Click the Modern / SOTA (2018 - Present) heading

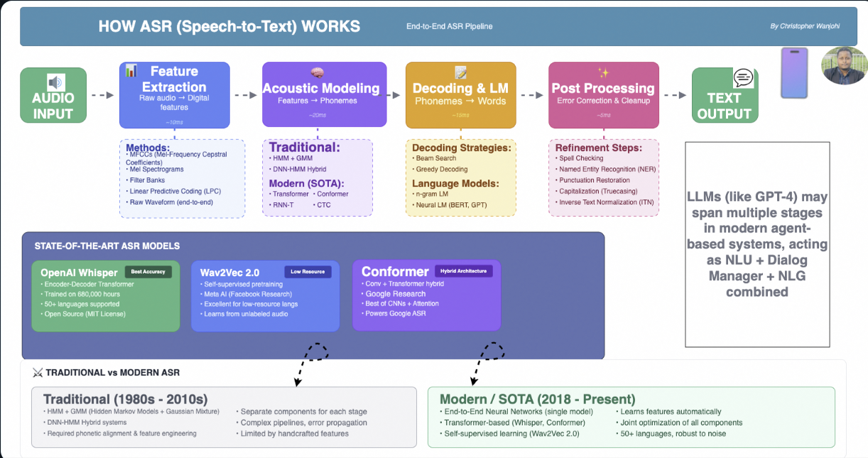[x=537, y=399]
